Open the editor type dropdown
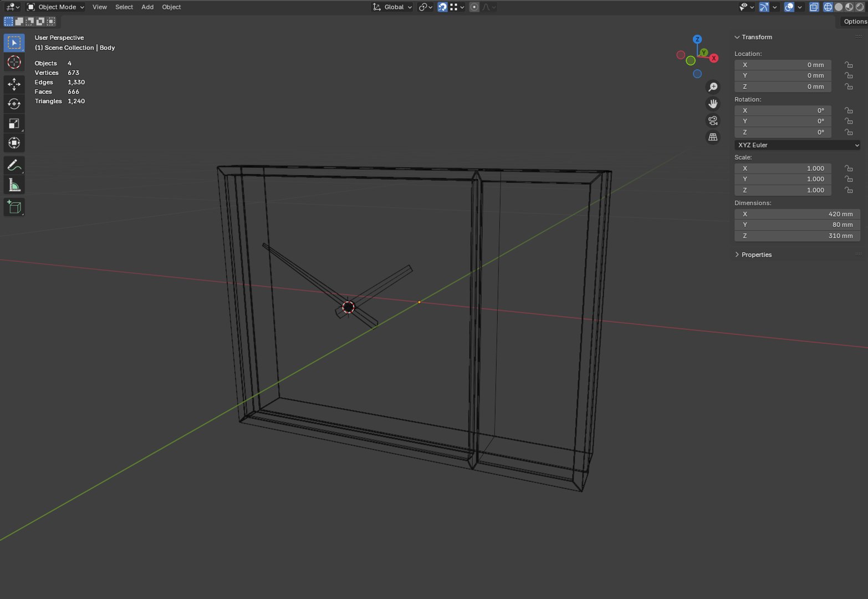Image resolution: width=868 pixels, height=599 pixels. tap(12, 7)
